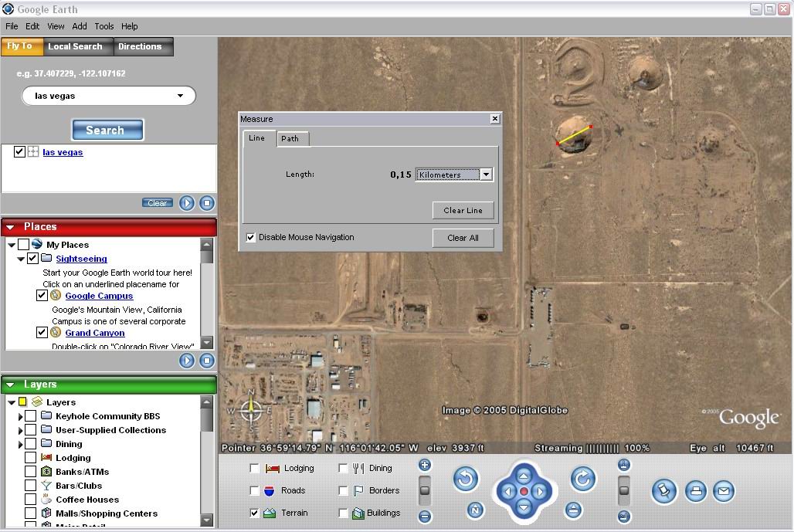Enable the Buildings checkbox
Screen dimensions: 794x532
pyautogui.click(x=343, y=513)
